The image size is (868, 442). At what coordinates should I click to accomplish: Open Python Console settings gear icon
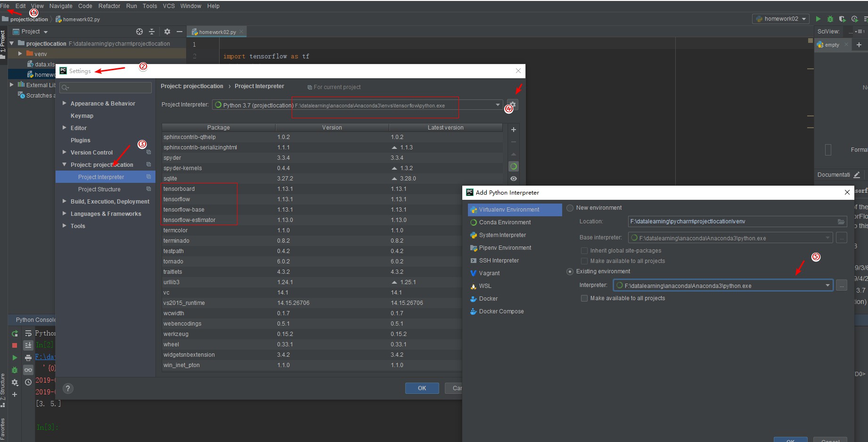coord(15,382)
